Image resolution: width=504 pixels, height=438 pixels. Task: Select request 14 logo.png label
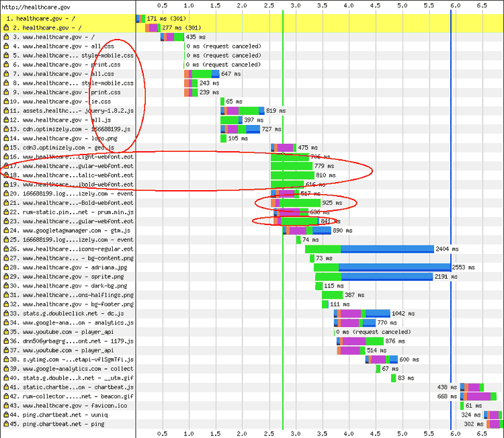64,138
